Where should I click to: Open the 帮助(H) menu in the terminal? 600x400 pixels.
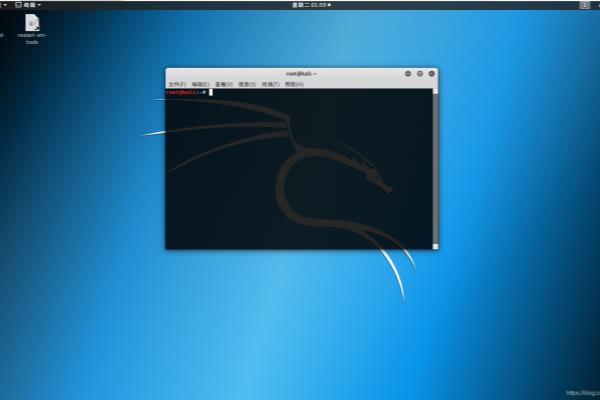(294, 84)
